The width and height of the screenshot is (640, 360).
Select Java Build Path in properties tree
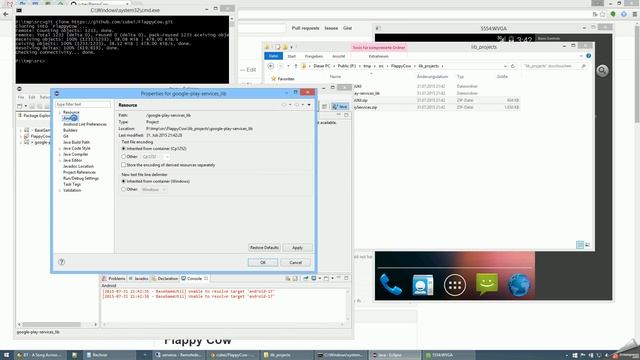click(x=76, y=142)
